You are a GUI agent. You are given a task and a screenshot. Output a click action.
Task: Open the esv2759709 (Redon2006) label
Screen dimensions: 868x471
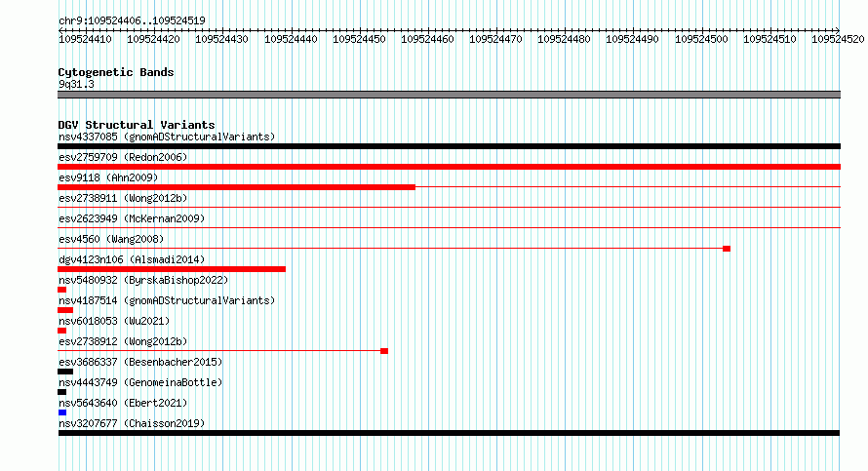click(123, 157)
